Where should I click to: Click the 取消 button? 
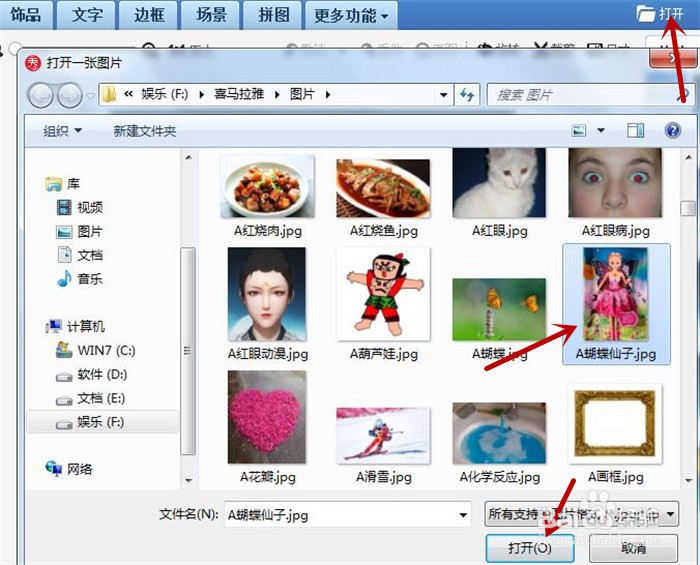(x=633, y=548)
